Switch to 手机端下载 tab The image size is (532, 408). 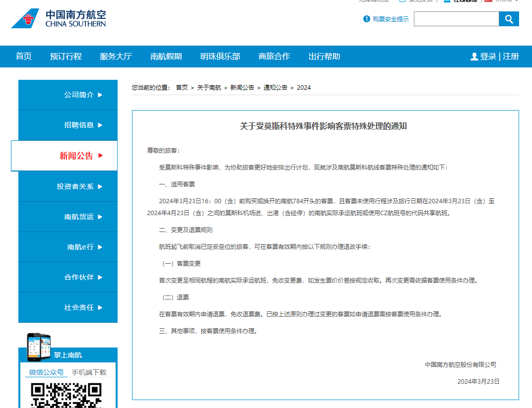[x=89, y=372]
